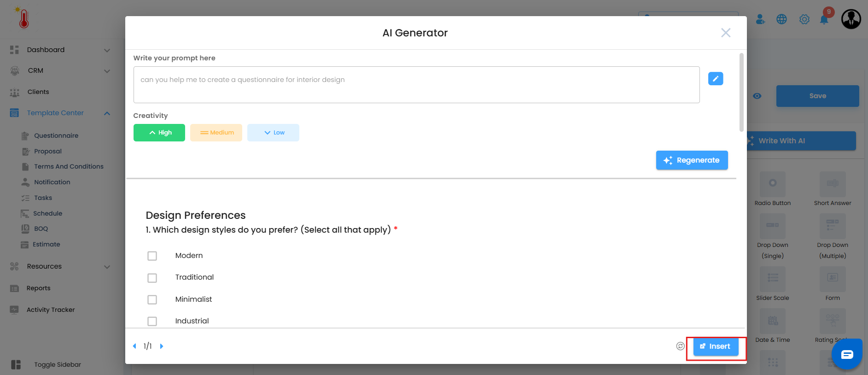The height and width of the screenshot is (375, 868).
Task: Insert the generated questionnaire
Action: click(716, 346)
